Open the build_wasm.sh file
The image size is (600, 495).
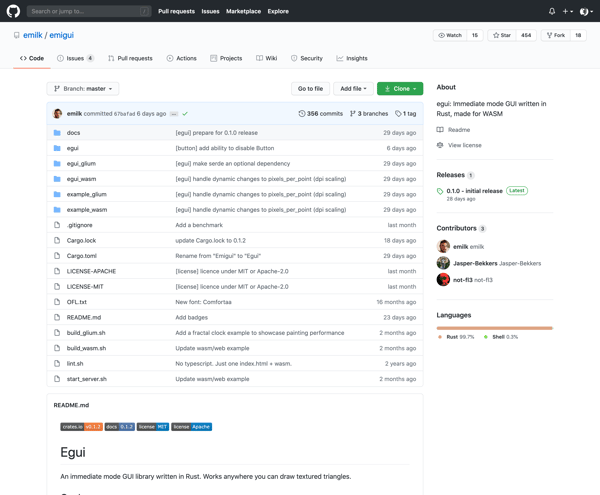86,348
